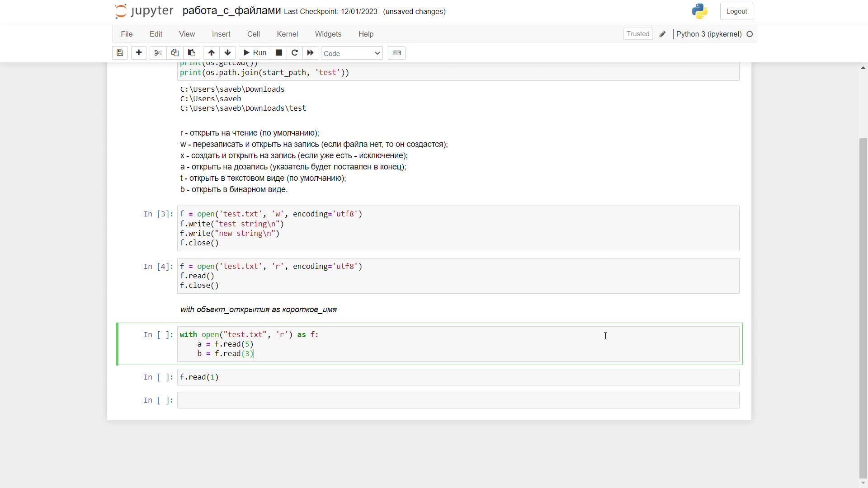Select the f.read(1) cell
The image size is (868, 488).
(458, 377)
